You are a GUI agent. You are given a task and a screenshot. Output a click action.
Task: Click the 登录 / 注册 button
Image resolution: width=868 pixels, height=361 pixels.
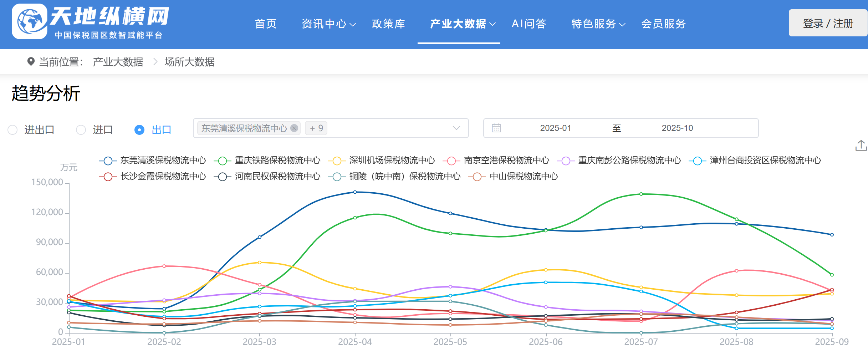click(828, 23)
